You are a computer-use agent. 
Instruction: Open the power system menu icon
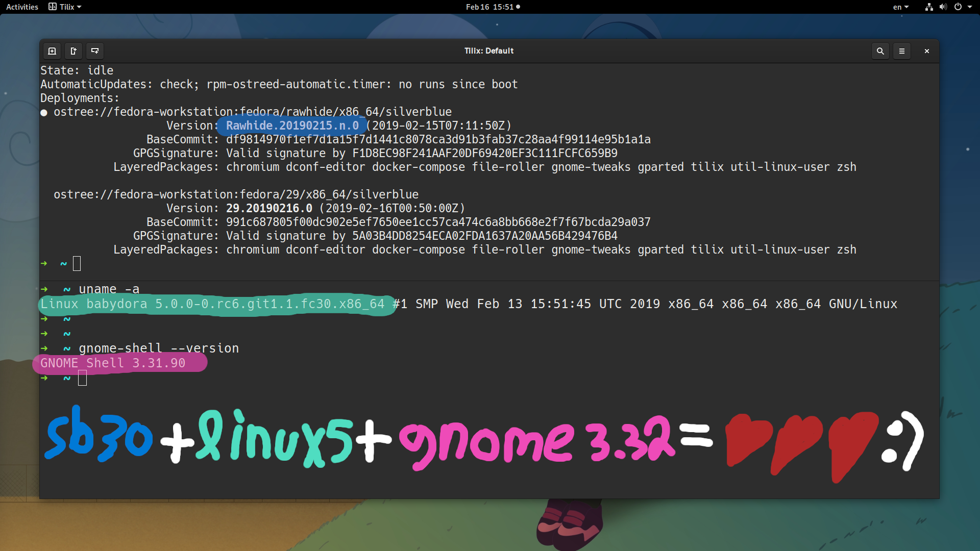(958, 7)
